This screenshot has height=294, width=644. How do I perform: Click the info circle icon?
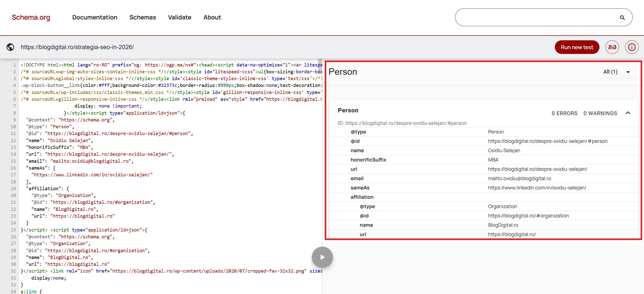tap(632, 47)
